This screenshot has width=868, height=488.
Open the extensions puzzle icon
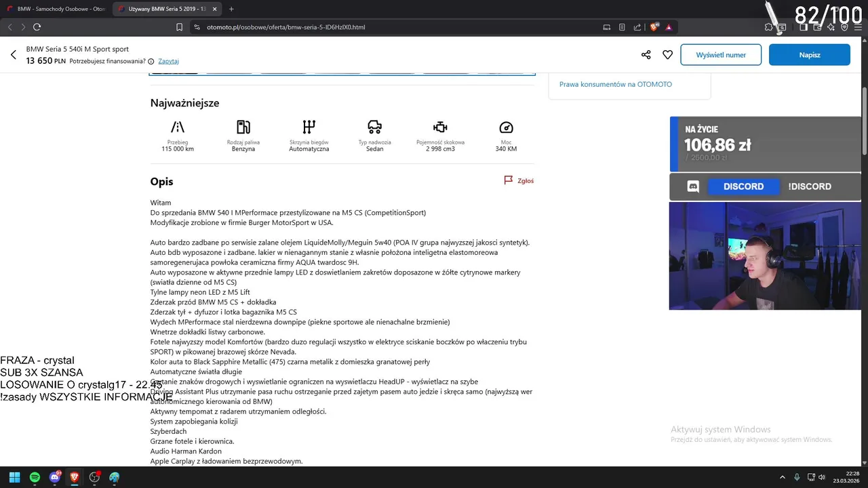click(x=768, y=27)
